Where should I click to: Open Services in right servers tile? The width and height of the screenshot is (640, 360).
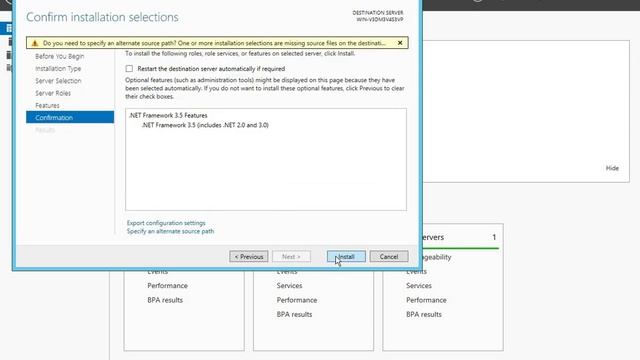point(419,286)
